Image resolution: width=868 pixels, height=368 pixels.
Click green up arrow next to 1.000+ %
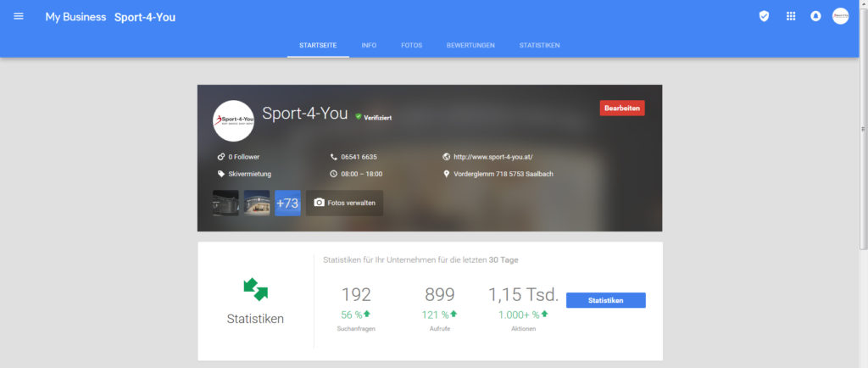click(x=544, y=314)
